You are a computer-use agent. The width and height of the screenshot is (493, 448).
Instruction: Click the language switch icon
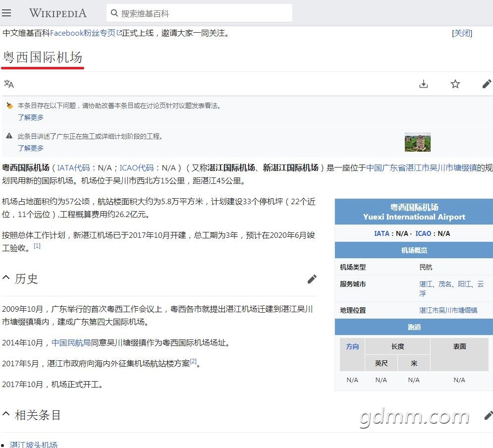[9, 84]
